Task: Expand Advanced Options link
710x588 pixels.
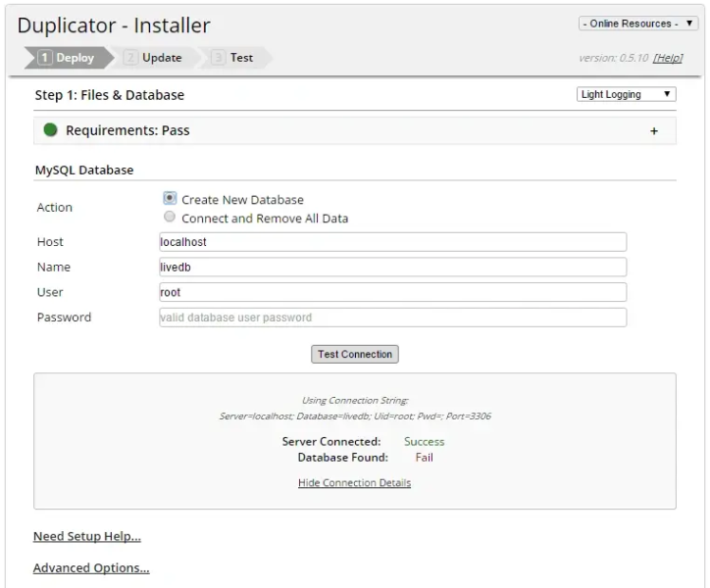Action: 91,568
